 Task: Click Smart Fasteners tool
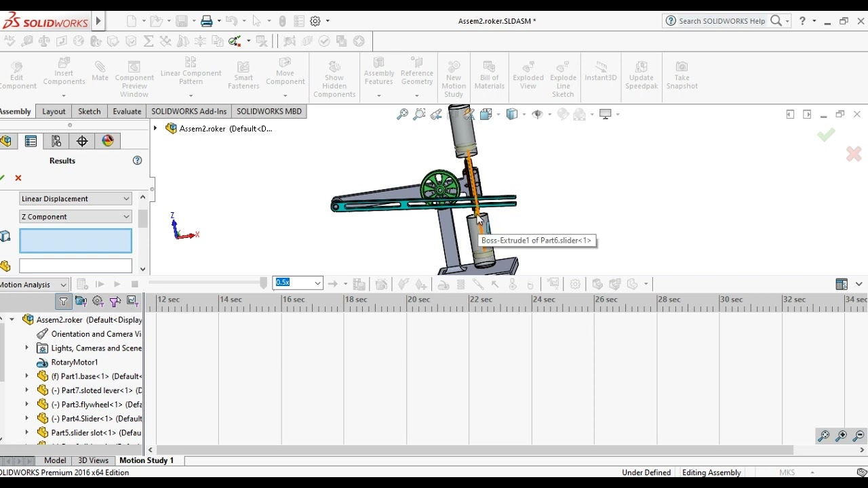pos(243,75)
